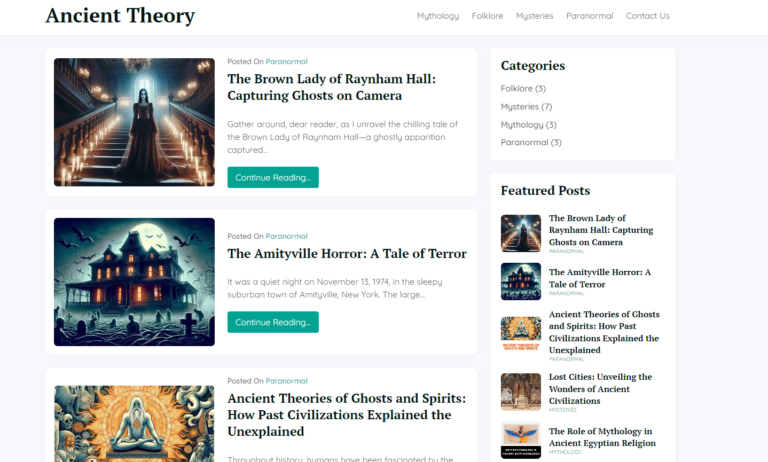Open the Mysteries navigation item
The width and height of the screenshot is (768, 462).
(x=534, y=16)
